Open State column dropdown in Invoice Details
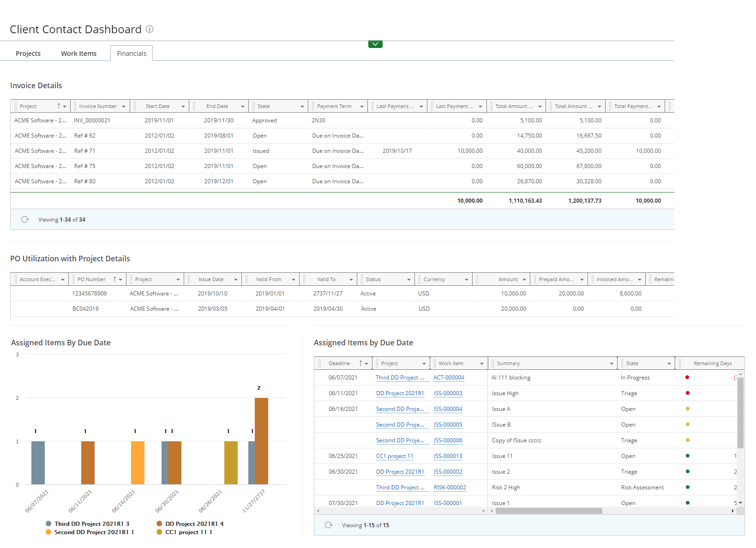The height and width of the screenshot is (548, 756). [302, 107]
